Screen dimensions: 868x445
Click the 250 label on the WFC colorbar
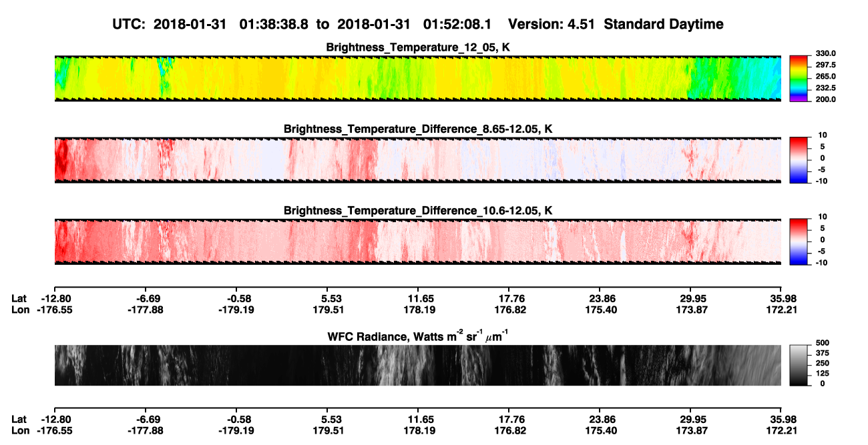tap(823, 363)
